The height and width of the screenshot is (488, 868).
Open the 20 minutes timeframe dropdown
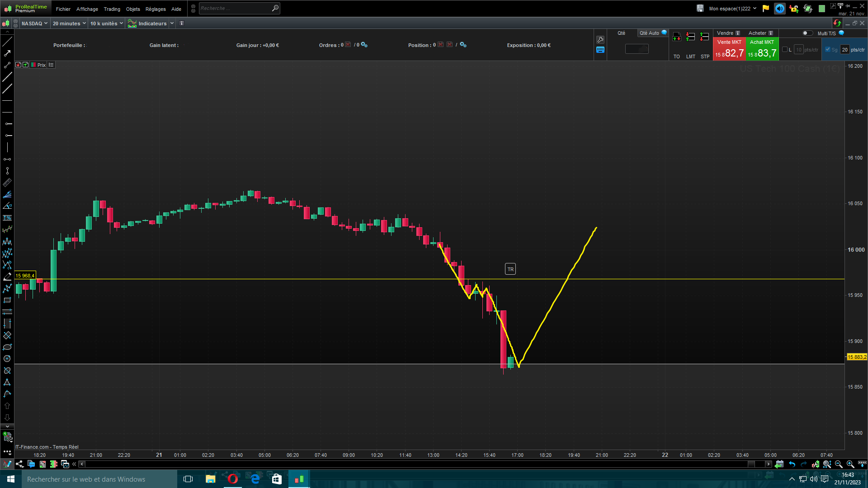coord(69,23)
